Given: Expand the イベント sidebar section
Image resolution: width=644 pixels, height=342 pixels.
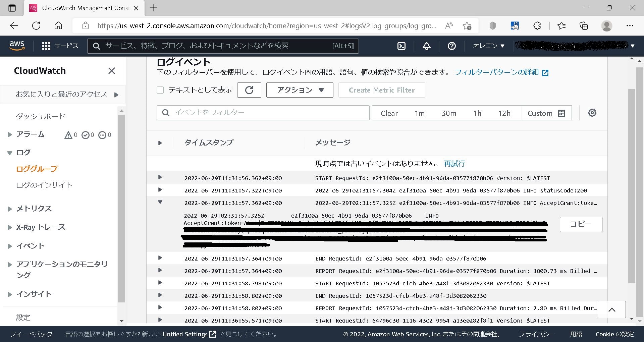Looking at the screenshot, I should 10,246.
